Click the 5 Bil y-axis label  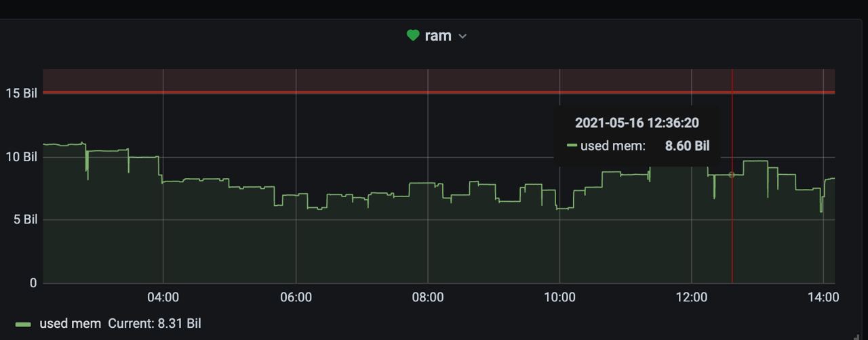24,219
